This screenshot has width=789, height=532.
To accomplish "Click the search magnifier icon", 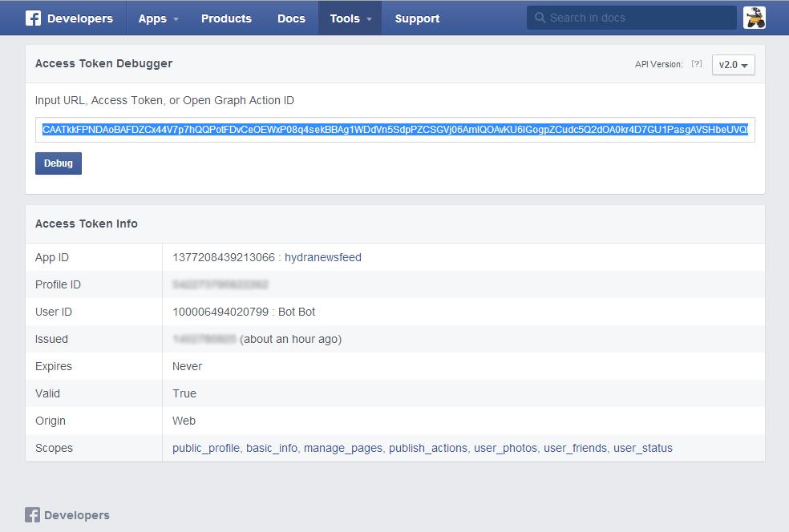I will click(540, 18).
